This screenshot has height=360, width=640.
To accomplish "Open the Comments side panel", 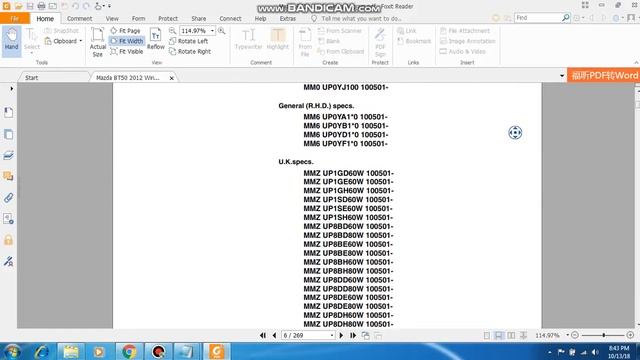I will click(x=8, y=176).
